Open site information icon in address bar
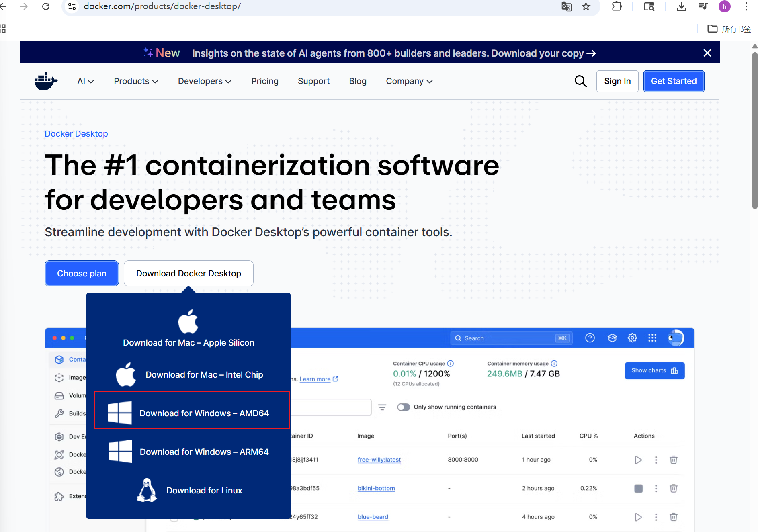 click(x=72, y=6)
